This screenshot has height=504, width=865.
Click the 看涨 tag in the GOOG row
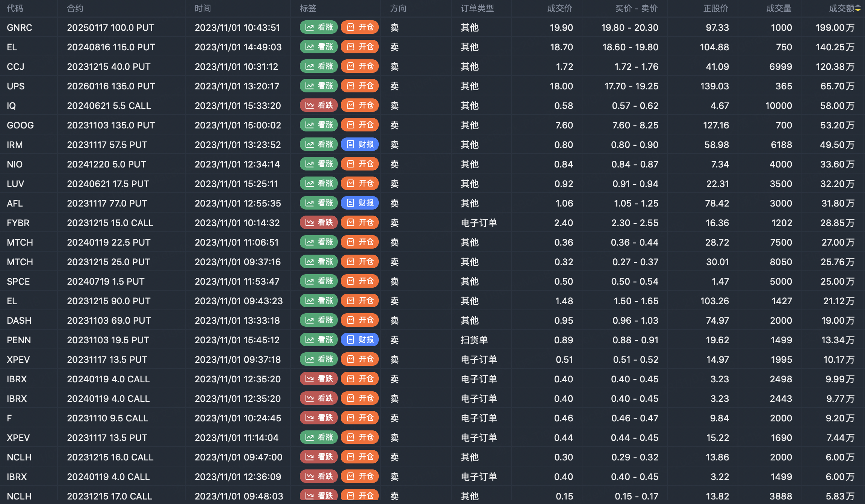[319, 125]
